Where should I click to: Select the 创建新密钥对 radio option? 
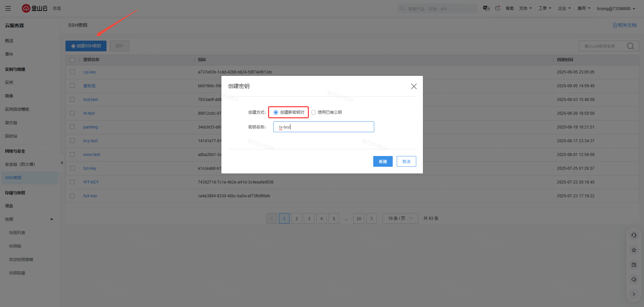[x=276, y=112]
